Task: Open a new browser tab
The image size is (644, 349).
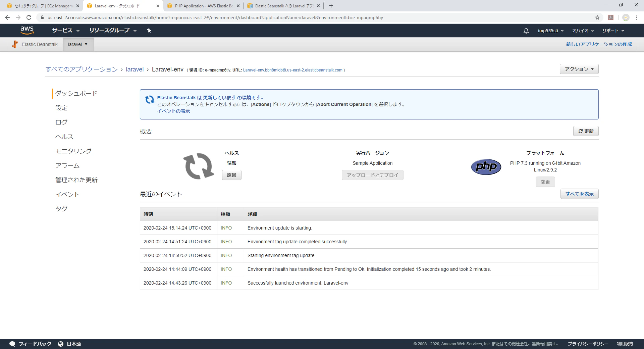Action: (331, 6)
